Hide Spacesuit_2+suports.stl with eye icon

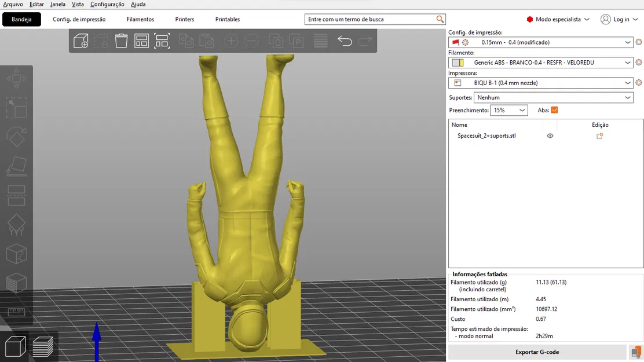[x=550, y=136]
